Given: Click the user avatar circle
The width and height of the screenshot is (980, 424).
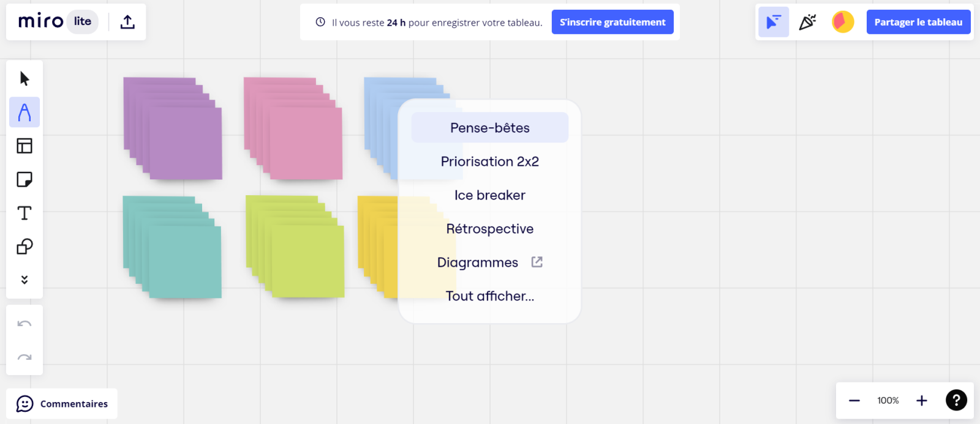Looking at the screenshot, I should (x=843, y=22).
